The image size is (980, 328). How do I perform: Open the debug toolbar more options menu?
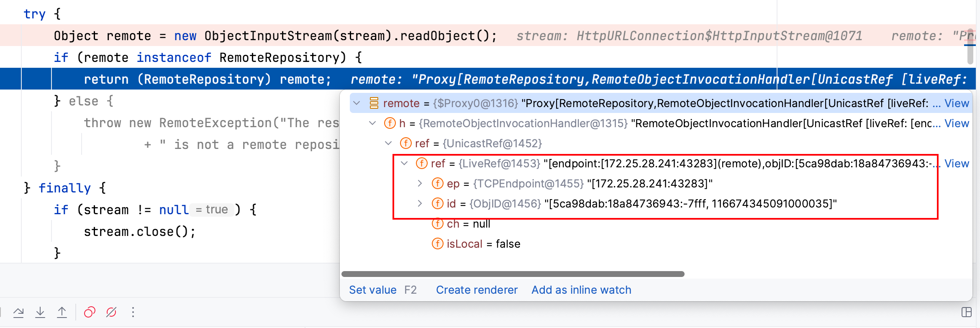133,312
